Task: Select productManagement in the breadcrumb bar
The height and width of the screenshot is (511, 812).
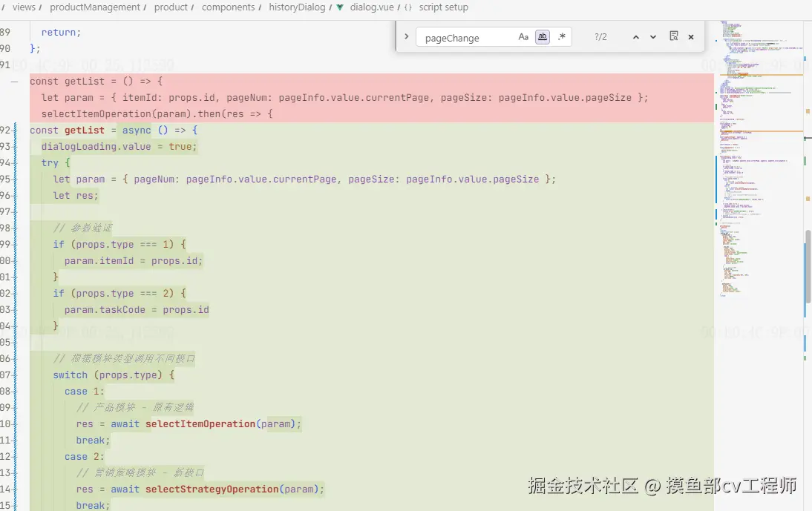Action: point(96,7)
